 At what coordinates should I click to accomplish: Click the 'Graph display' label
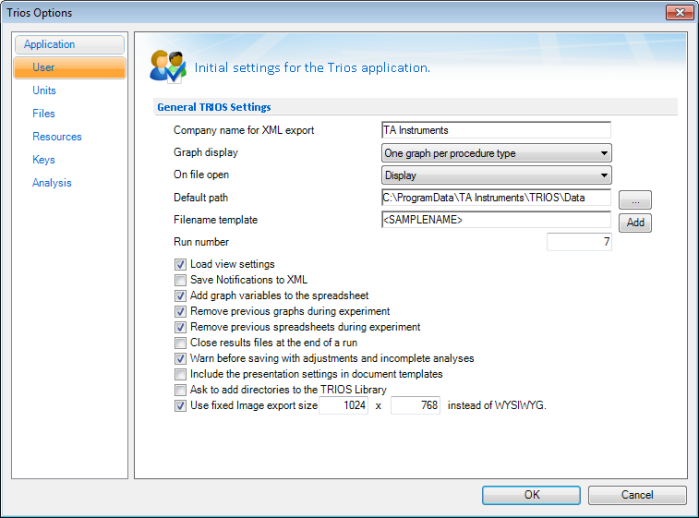click(206, 152)
